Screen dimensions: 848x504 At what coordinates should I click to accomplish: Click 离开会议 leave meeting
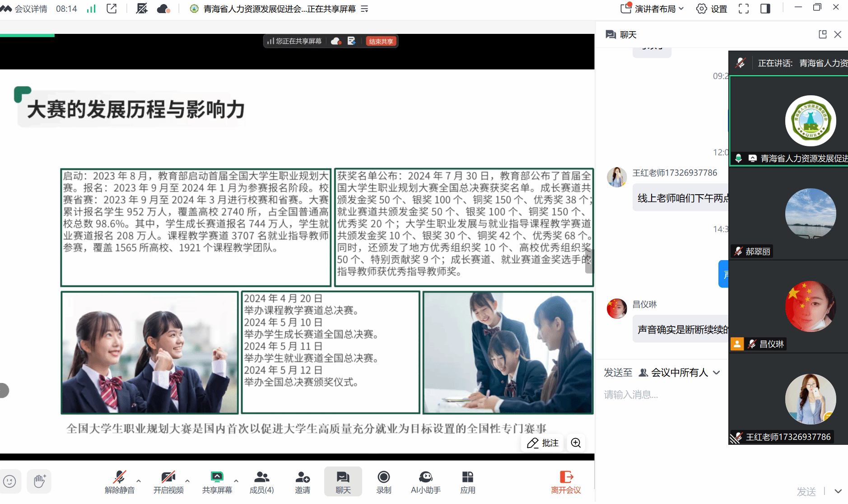[x=566, y=482]
